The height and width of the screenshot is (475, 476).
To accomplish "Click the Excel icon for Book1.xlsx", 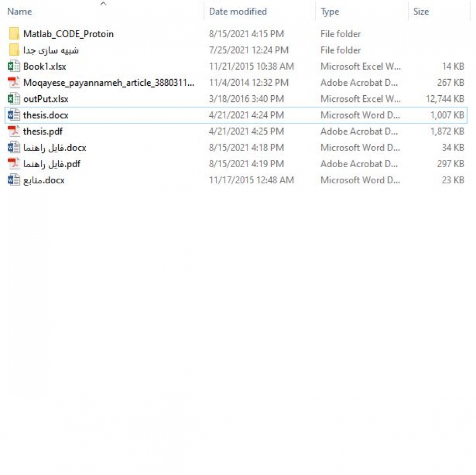I will coord(14,66).
